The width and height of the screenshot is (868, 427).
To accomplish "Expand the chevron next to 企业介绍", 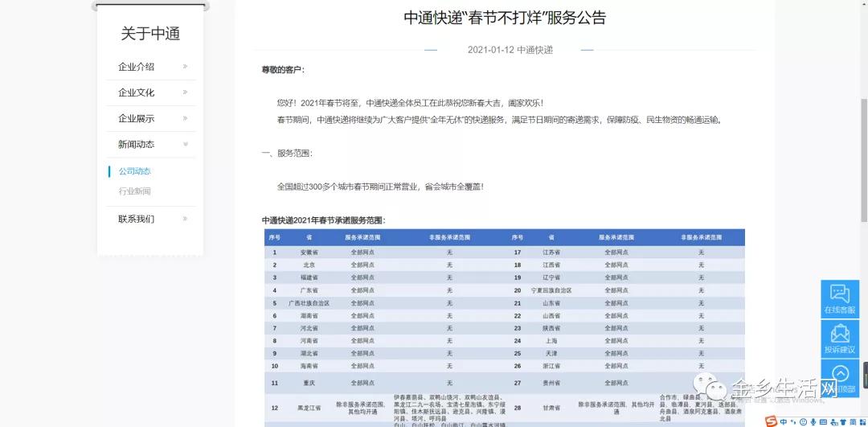I will tap(185, 67).
